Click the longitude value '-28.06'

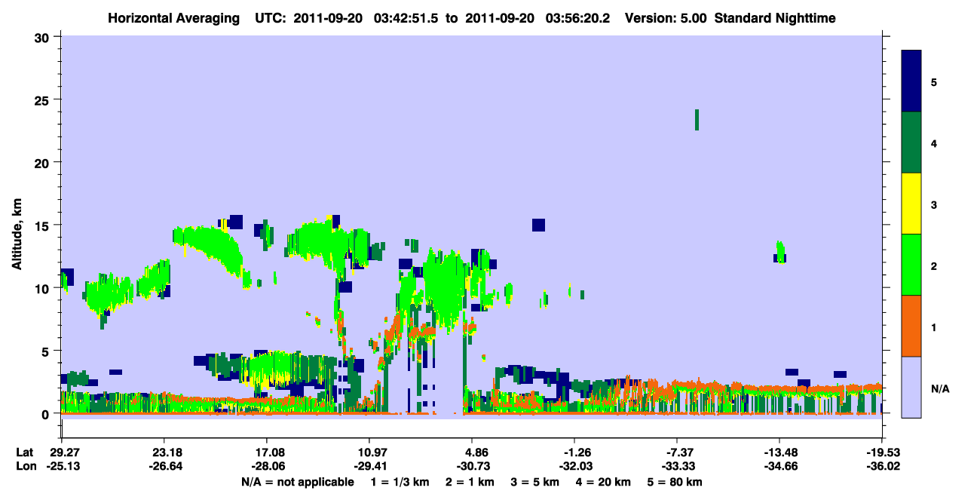(267, 467)
